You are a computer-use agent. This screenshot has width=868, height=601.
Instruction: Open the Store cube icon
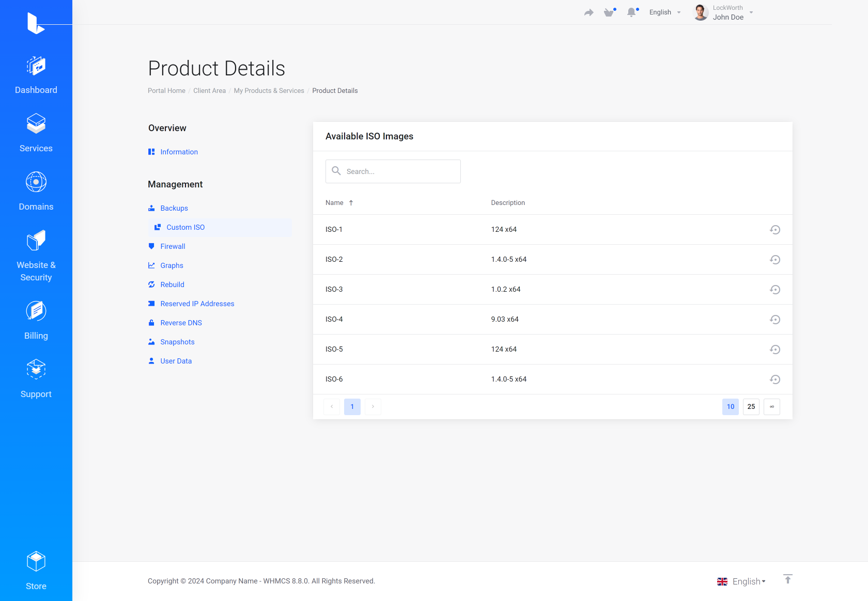click(36, 561)
